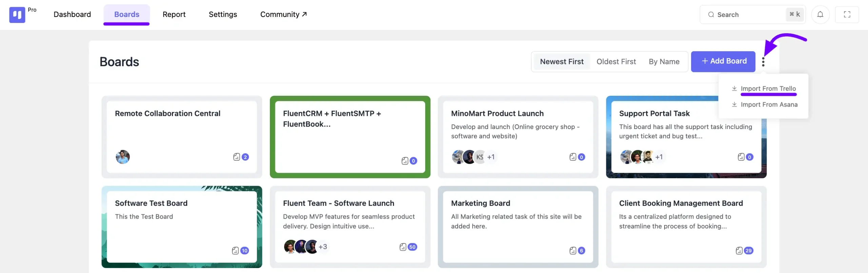Go to the Dashboard tab
Screen dimensions: 868x273
click(72, 15)
